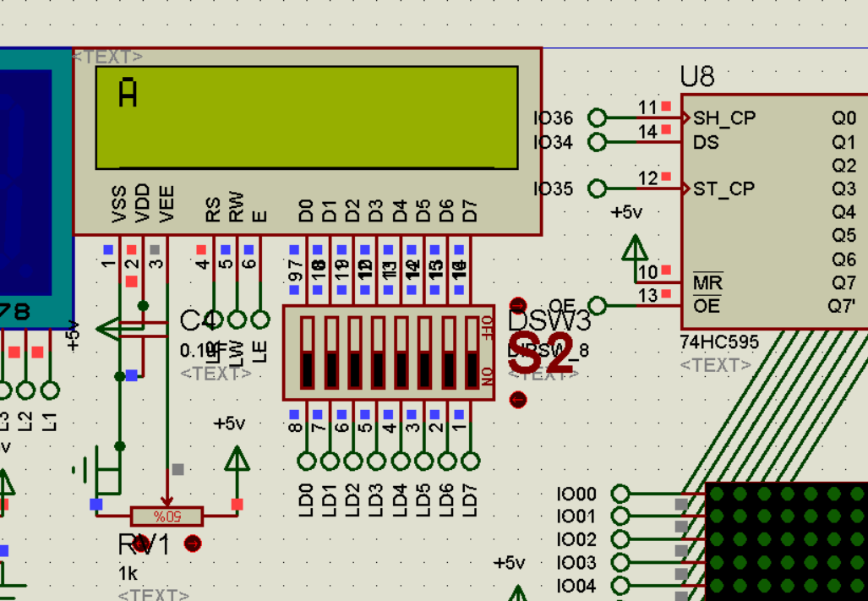Select the LD5 terminal circle

click(x=424, y=461)
